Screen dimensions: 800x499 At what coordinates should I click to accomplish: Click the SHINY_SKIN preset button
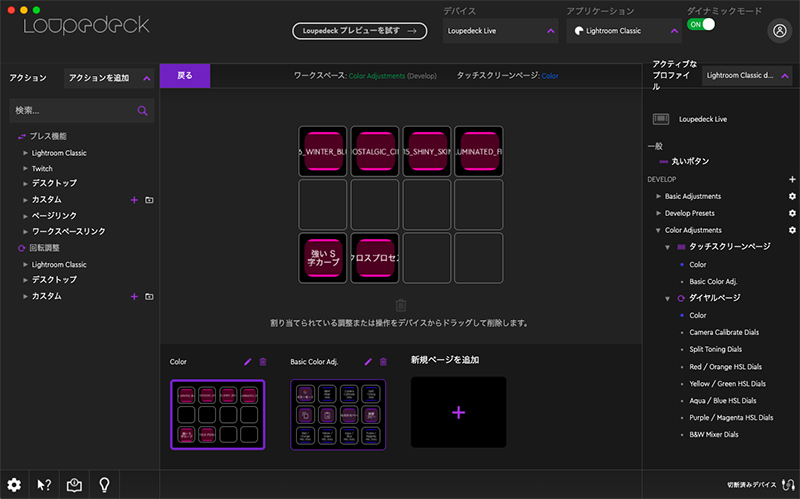coord(427,152)
